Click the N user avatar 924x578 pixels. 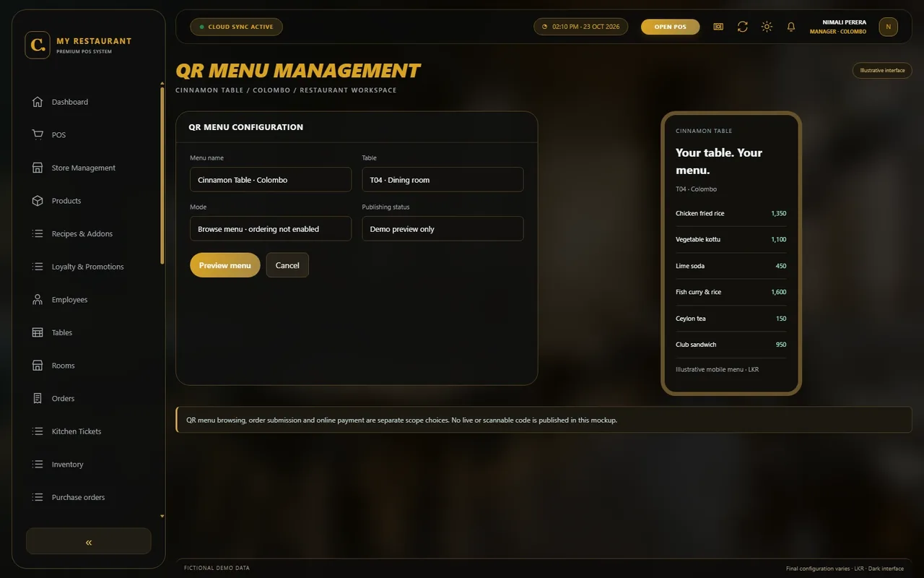click(x=888, y=27)
